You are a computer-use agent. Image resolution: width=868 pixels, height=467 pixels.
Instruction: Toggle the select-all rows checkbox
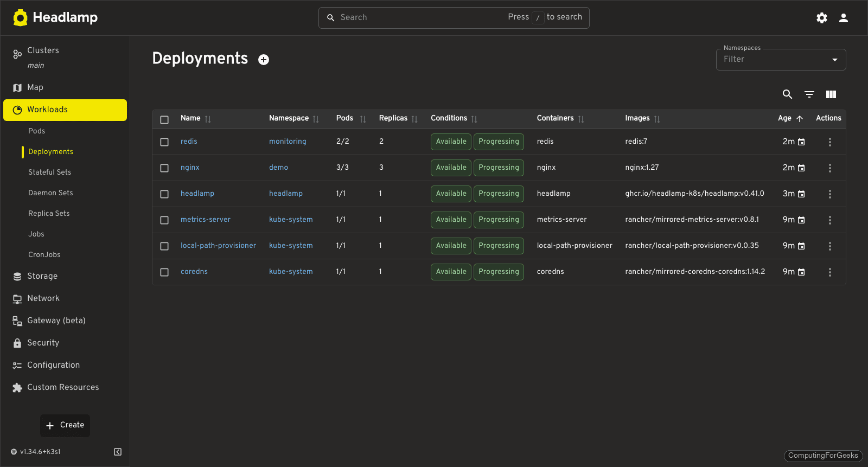(164, 120)
